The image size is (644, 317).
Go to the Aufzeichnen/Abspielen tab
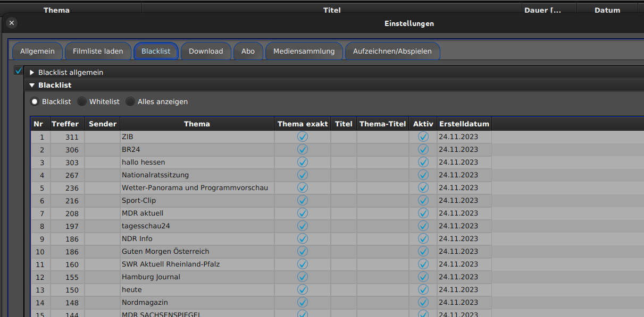[x=392, y=52]
